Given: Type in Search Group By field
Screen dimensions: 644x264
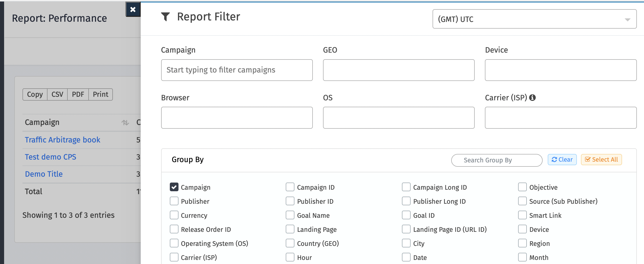Looking at the screenshot, I should [x=496, y=160].
